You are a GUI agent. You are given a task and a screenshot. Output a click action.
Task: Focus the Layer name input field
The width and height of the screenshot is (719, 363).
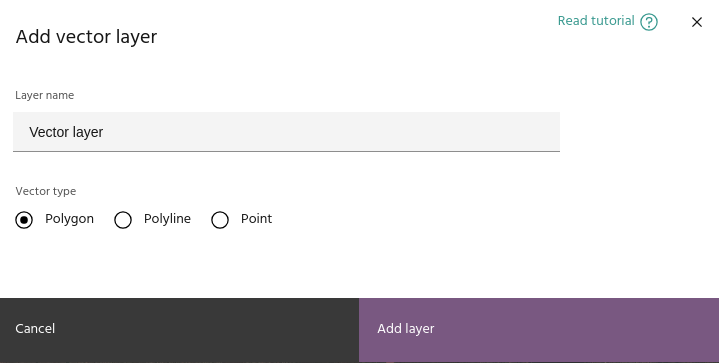(286, 132)
